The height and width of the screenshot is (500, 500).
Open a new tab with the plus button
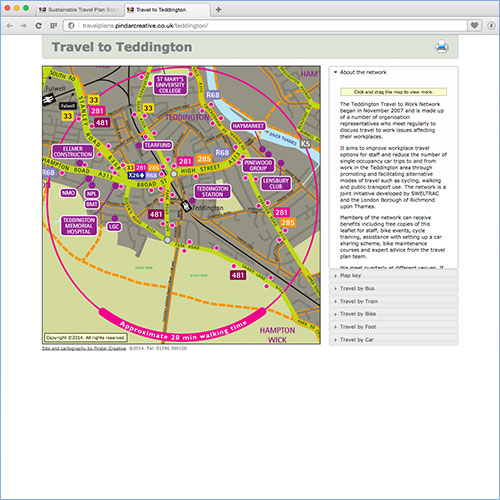coord(218,9)
